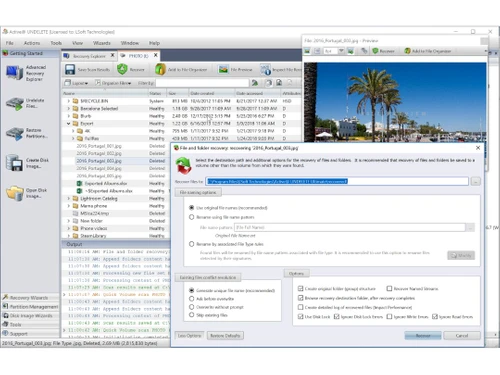Select Rename using file name pattern

pyautogui.click(x=192, y=217)
